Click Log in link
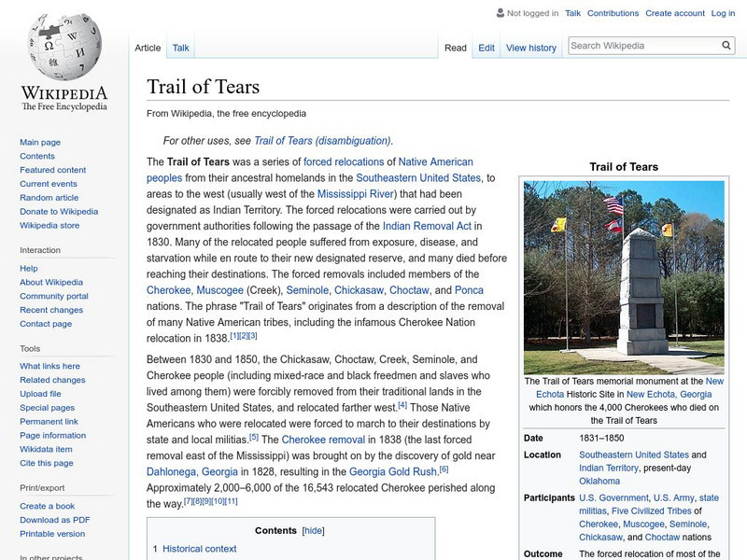Screen dimensions: 747x560 pyautogui.click(x=723, y=13)
